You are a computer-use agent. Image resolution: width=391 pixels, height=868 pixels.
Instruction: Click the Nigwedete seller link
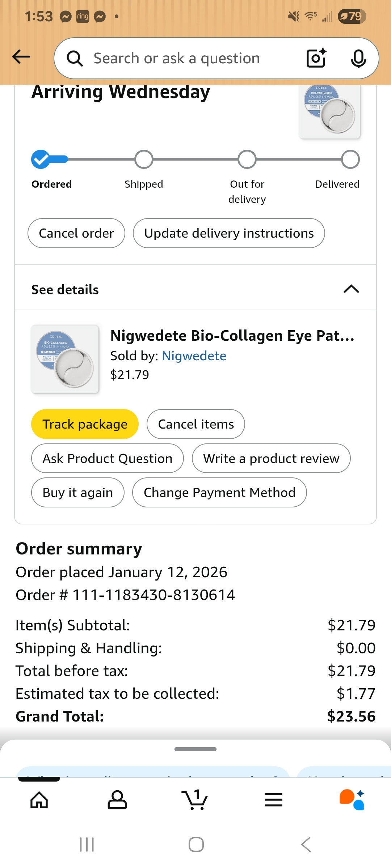tap(194, 356)
